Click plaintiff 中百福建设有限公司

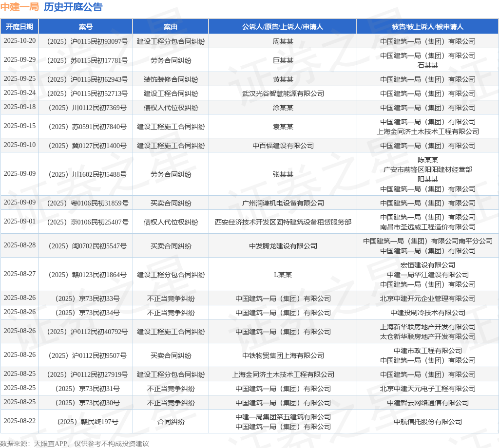coord(283,146)
